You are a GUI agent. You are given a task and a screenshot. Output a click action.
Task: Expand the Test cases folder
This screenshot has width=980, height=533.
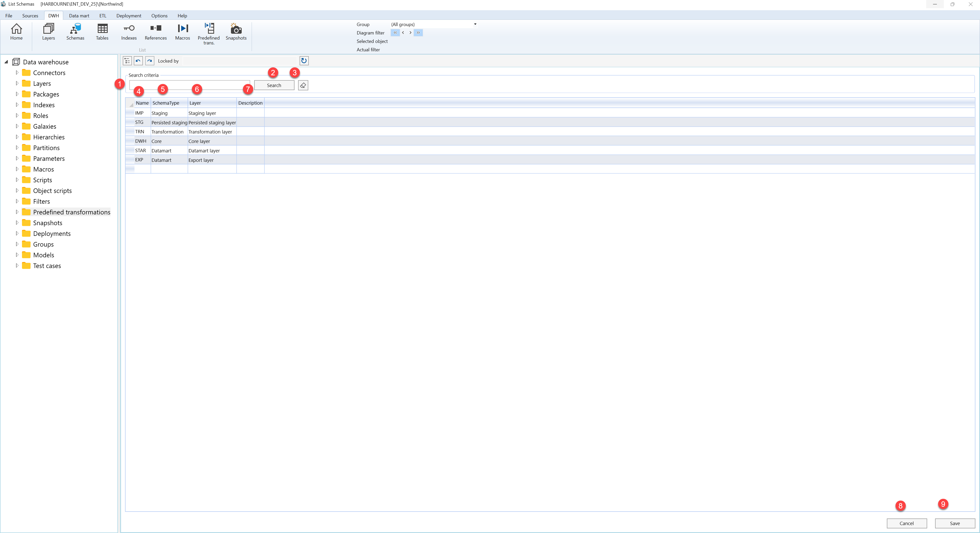coord(17,265)
